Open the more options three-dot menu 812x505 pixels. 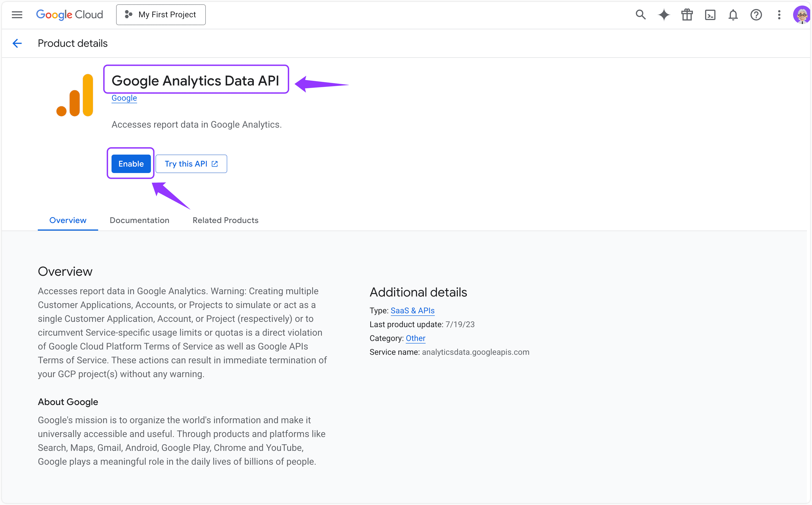pos(779,14)
